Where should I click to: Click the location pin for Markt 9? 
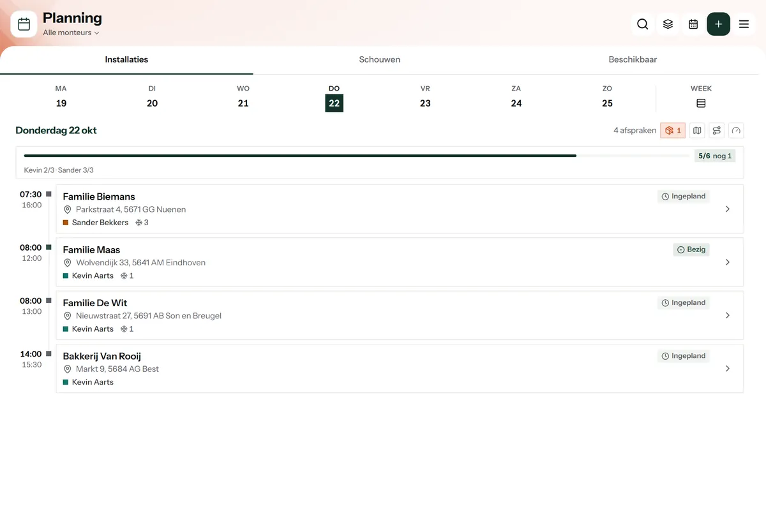coord(68,369)
